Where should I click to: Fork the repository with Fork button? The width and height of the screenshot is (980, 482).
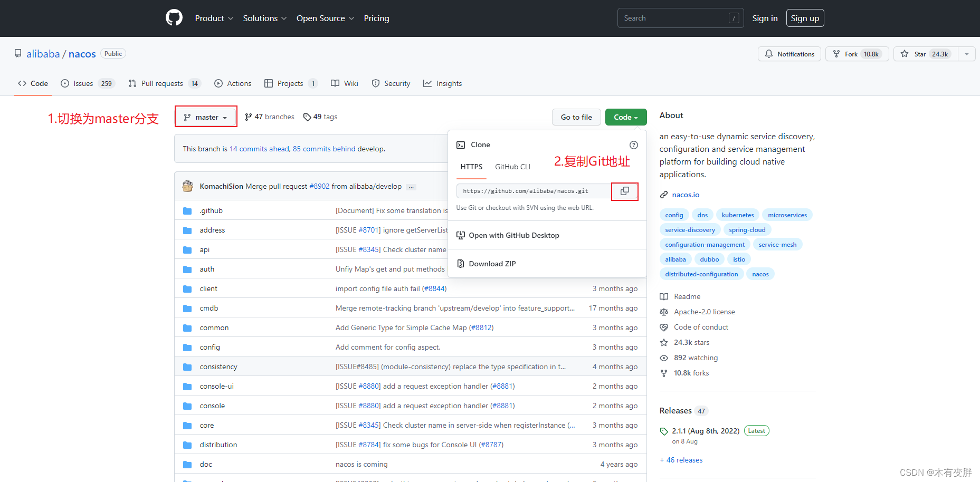tap(857, 54)
